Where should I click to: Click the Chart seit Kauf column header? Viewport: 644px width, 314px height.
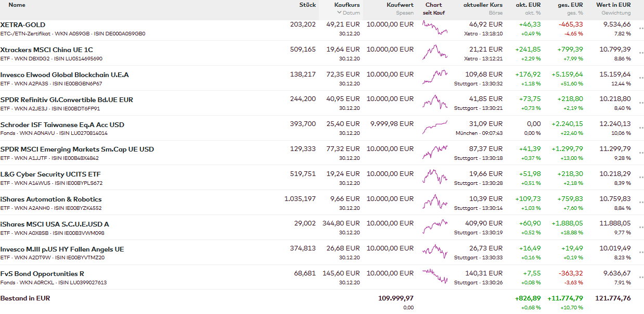(x=433, y=8)
